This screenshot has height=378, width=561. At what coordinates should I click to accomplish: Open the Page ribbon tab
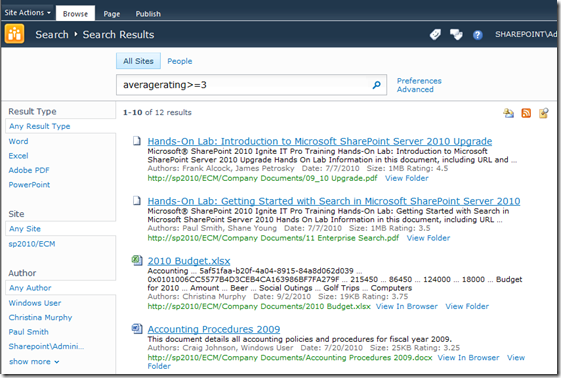112,14
